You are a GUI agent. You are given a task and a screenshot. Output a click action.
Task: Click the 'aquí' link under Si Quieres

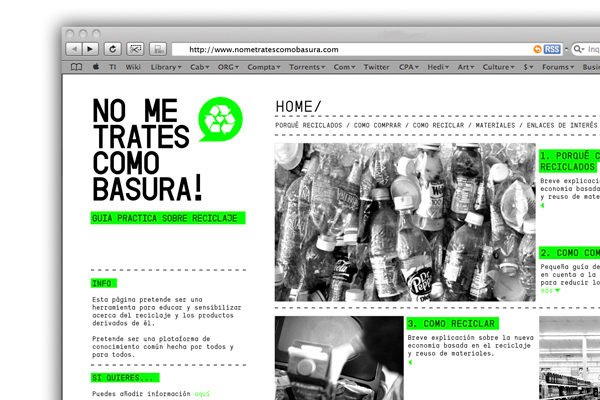point(202,394)
